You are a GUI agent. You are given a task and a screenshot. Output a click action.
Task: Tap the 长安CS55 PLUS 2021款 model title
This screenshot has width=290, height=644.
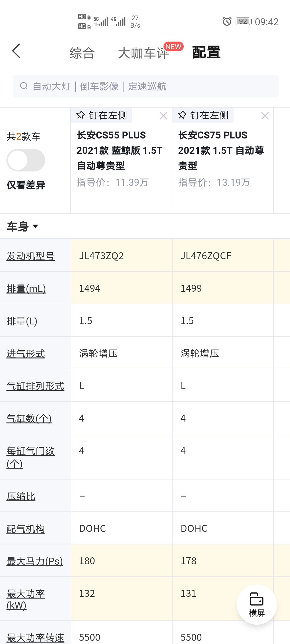(x=120, y=150)
